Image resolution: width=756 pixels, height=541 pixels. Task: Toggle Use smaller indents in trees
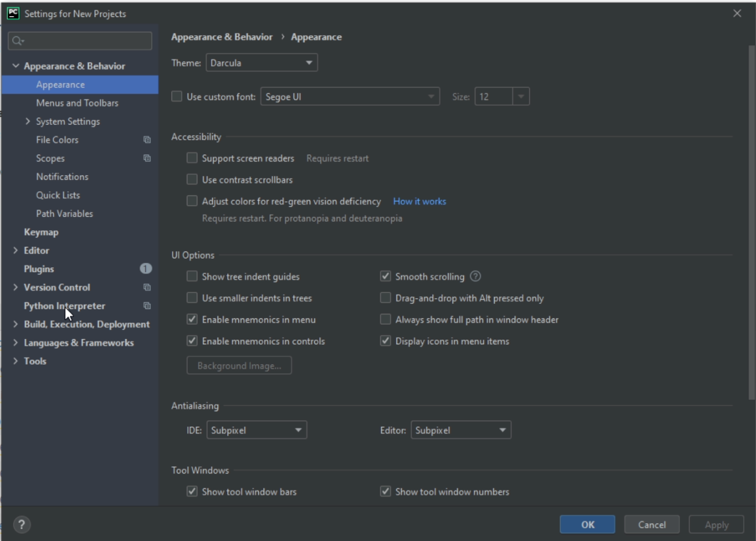[x=192, y=297]
